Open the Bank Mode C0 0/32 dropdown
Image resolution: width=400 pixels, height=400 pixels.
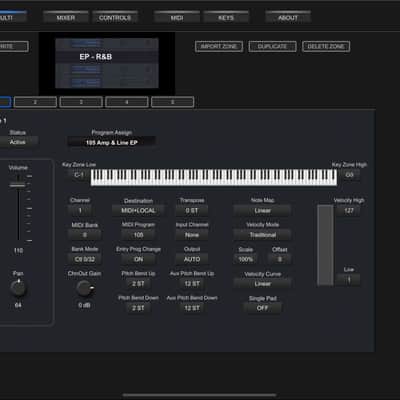click(85, 259)
